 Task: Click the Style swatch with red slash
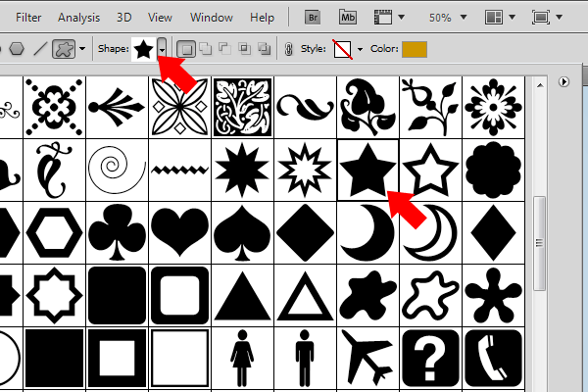coord(342,49)
